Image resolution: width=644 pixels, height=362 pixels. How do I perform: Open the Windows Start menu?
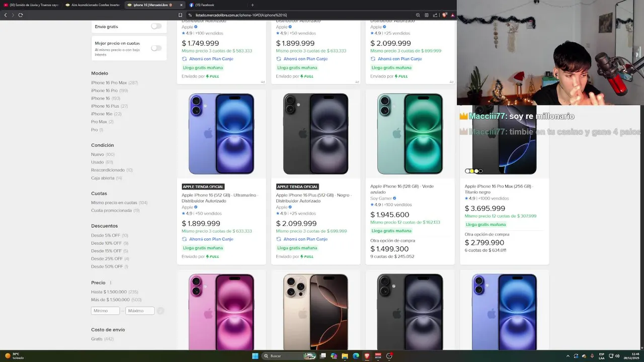click(255, 356)
